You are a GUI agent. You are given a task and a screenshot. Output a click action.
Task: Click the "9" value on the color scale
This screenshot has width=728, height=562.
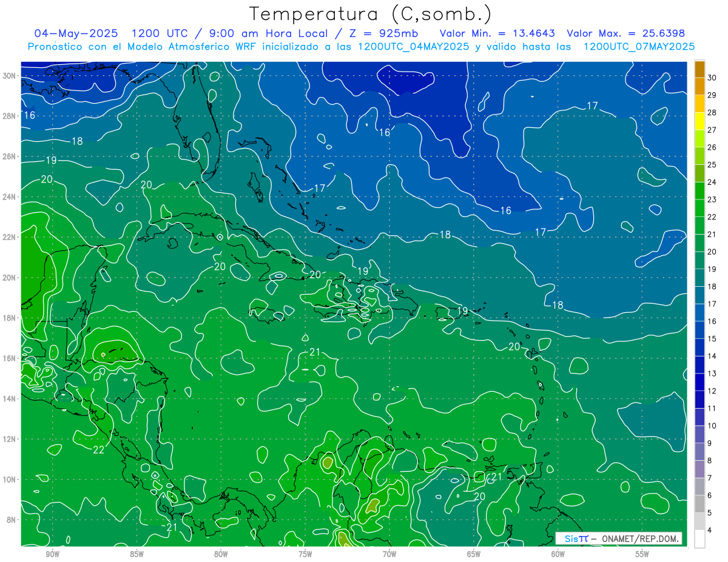point(710,443)
